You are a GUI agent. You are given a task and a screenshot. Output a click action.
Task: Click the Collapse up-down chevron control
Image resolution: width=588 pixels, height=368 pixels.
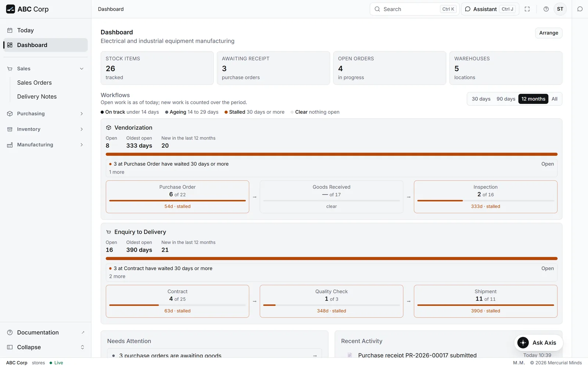point(82,347)
